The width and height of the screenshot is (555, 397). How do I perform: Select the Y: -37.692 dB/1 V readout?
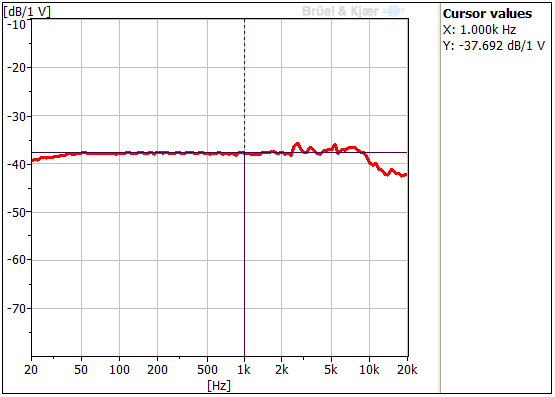pyautogui.click(x=494, y=46)
